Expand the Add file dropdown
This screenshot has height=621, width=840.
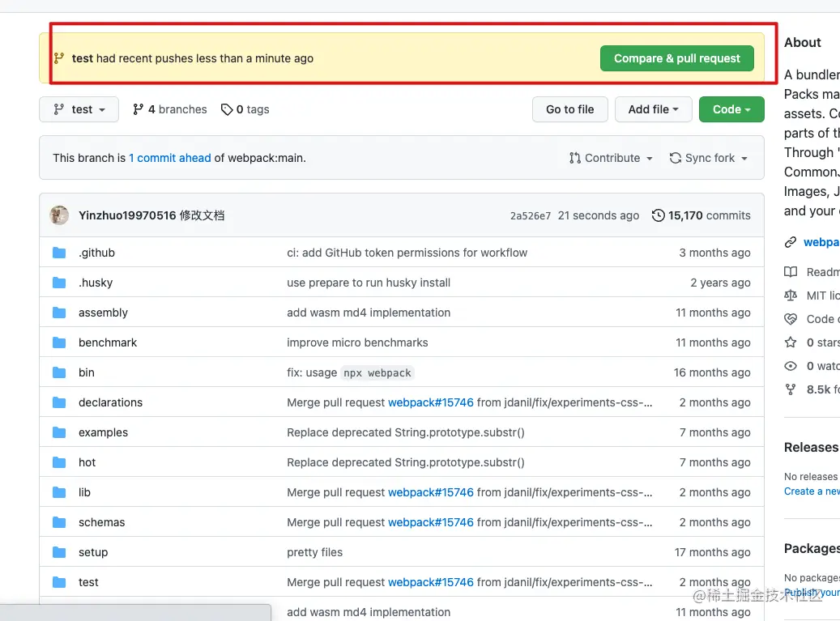653,109
